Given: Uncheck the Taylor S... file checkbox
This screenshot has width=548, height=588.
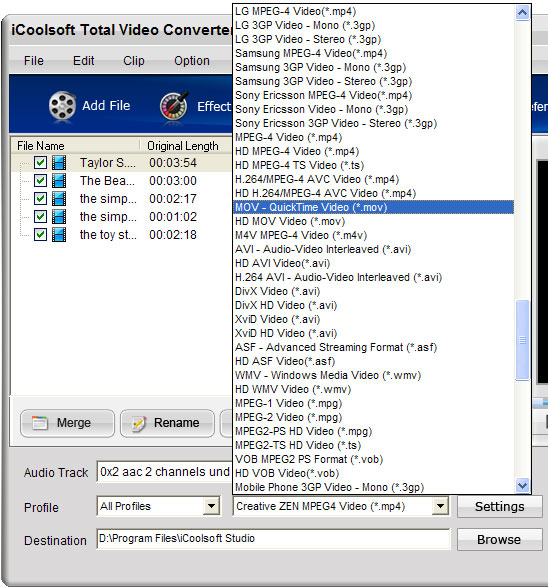Looking at the screenshot, I should pos(40,163).
